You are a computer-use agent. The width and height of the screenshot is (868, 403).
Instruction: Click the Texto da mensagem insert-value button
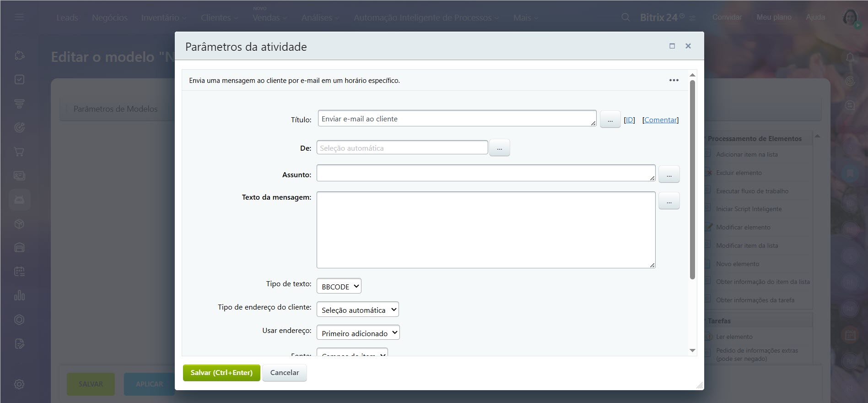click(x=669, y=201)
